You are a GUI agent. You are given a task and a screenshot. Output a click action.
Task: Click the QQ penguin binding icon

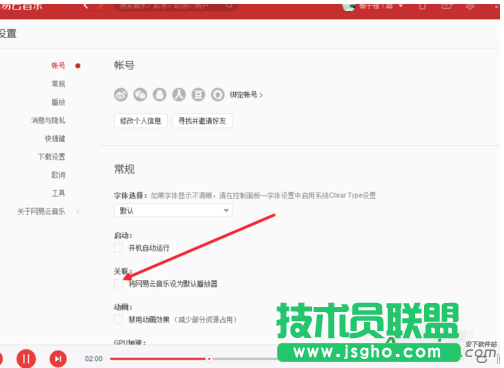pos(159,95)
